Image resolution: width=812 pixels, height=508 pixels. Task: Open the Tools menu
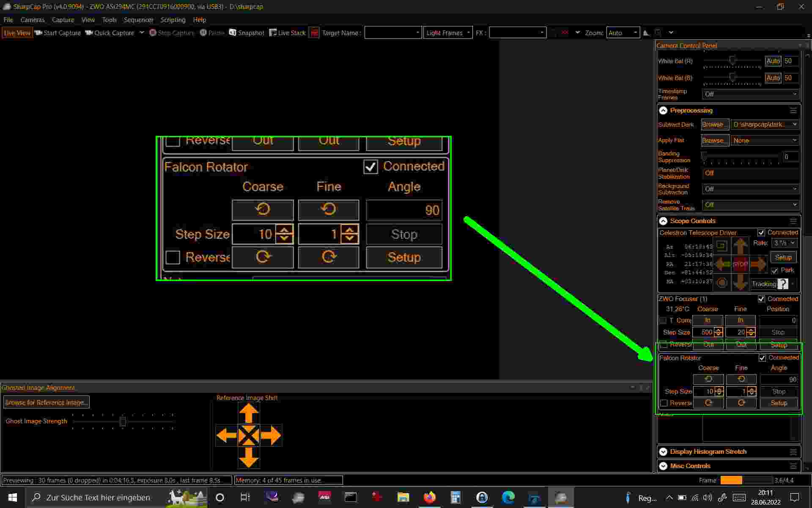(x=109, y=20)
